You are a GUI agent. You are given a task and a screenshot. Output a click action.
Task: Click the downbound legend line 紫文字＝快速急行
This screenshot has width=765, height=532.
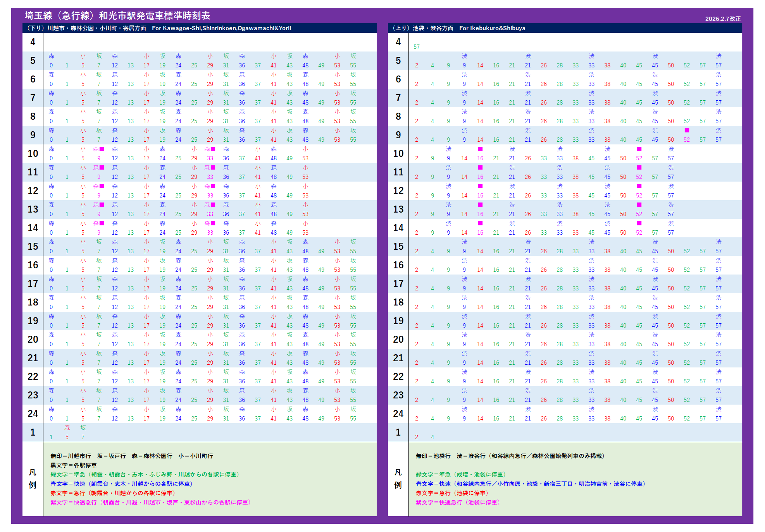(151, 503)
